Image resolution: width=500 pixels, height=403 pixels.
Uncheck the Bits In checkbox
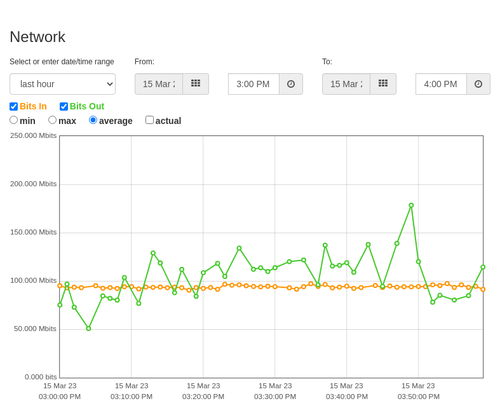tap(14, 106)
